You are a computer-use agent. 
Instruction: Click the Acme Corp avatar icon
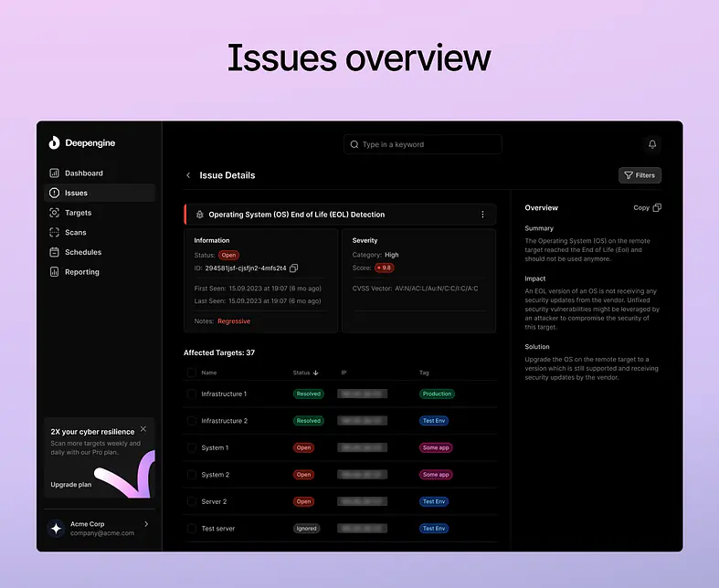coord(56,529)
